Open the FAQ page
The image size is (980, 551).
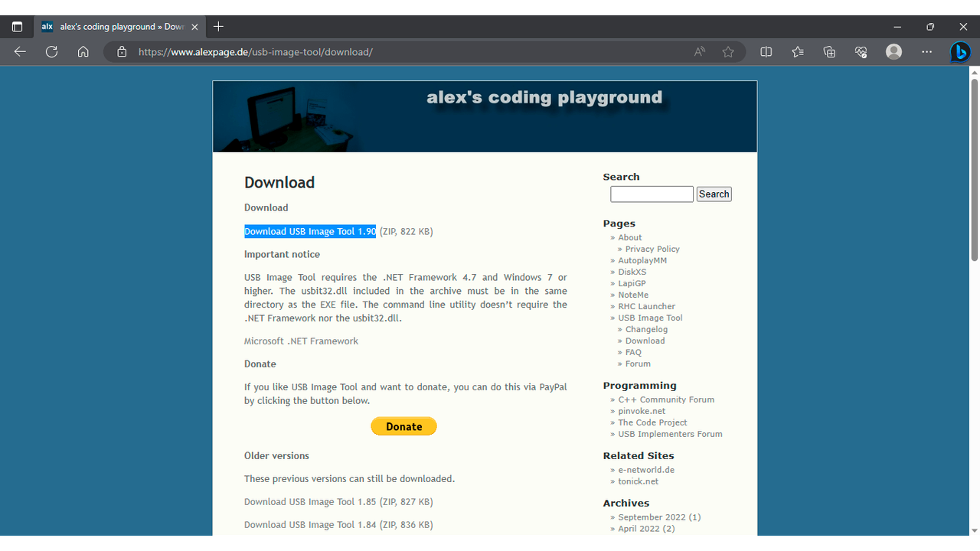tap(633, 353)
